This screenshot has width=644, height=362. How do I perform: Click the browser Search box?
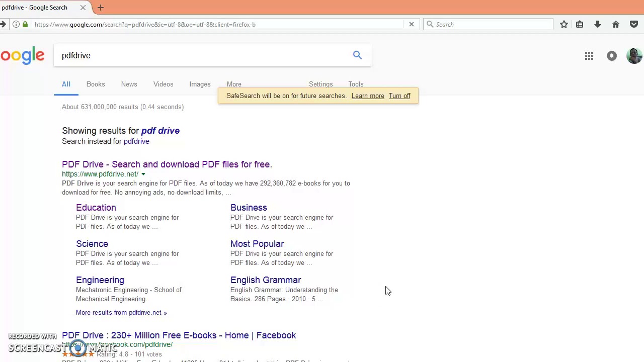(x=488, y=24)
